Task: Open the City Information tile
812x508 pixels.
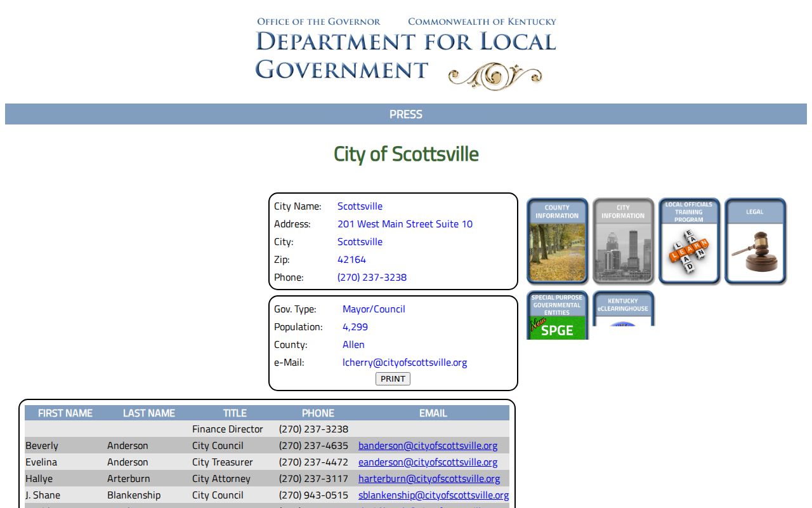Action: tap(623, 241)
